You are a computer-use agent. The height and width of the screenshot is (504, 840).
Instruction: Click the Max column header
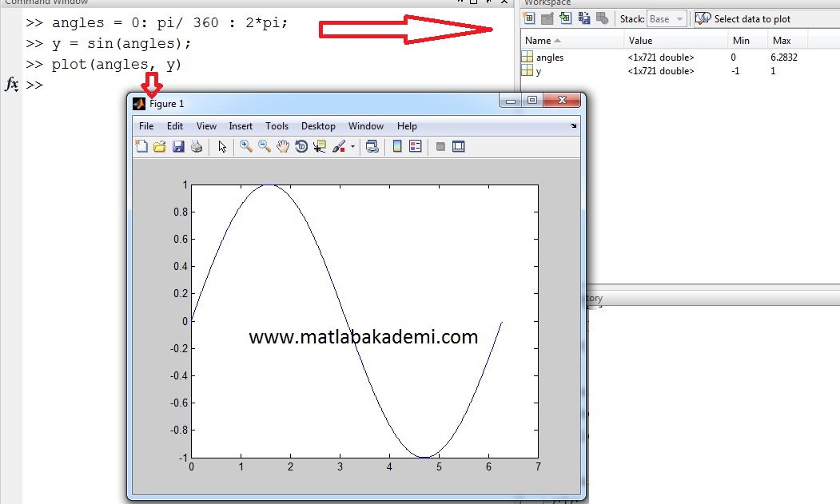pos(787,40)
